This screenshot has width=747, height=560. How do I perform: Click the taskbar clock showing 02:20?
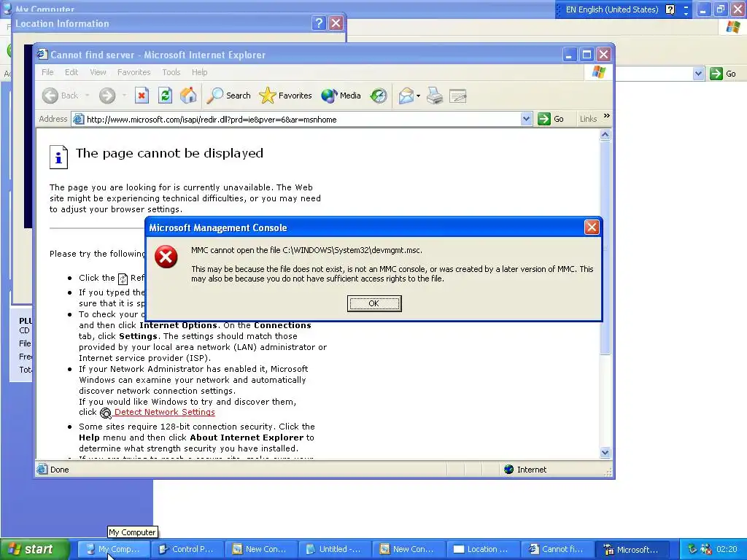(727, 550)
